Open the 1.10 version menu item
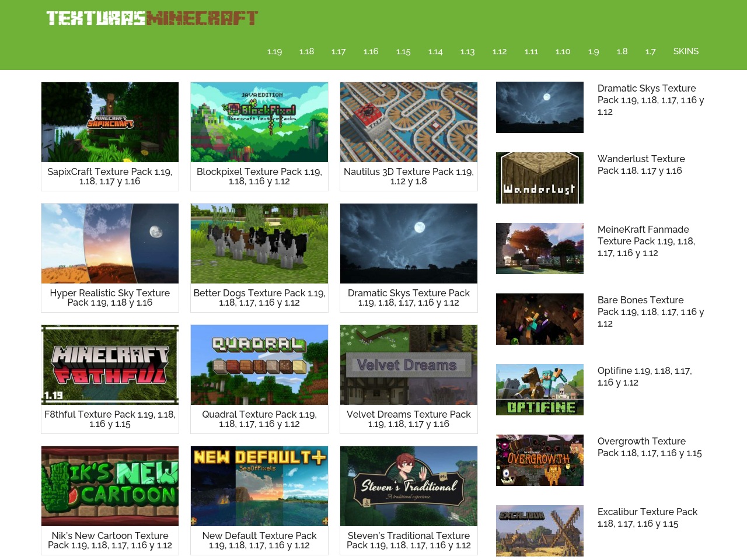Viewport: 747px width, 560px height. coord(563,51)
